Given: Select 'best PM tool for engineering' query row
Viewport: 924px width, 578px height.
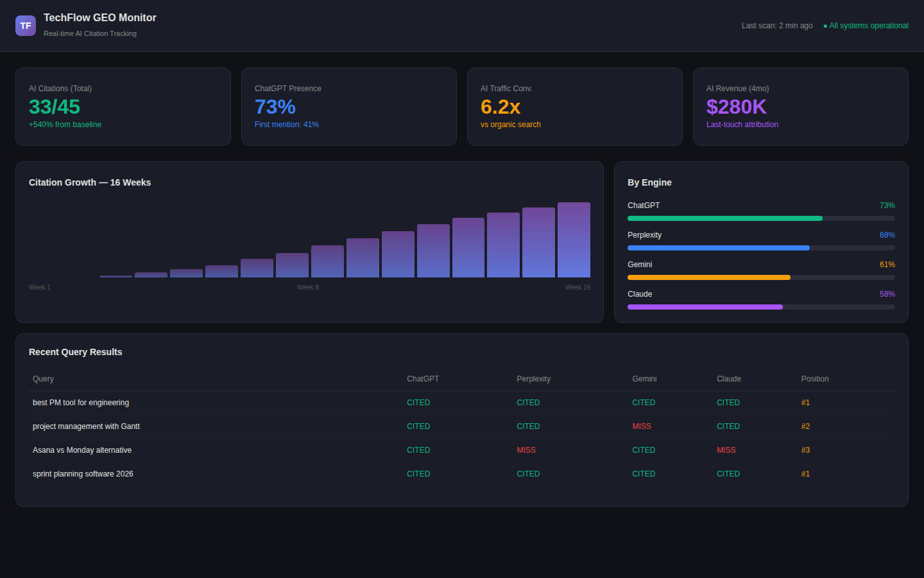Looking at the screenshot, I should 462,403.
